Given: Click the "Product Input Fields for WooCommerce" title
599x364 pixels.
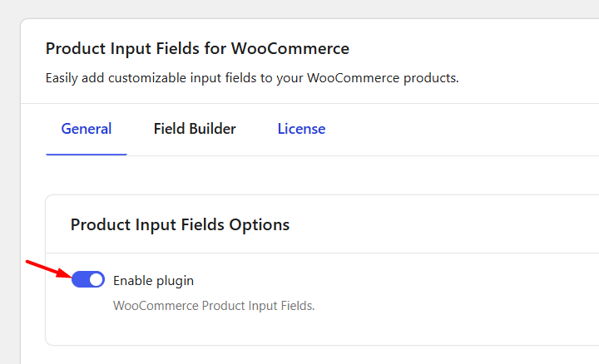Looking at the screenshot, I should (197, 47).
